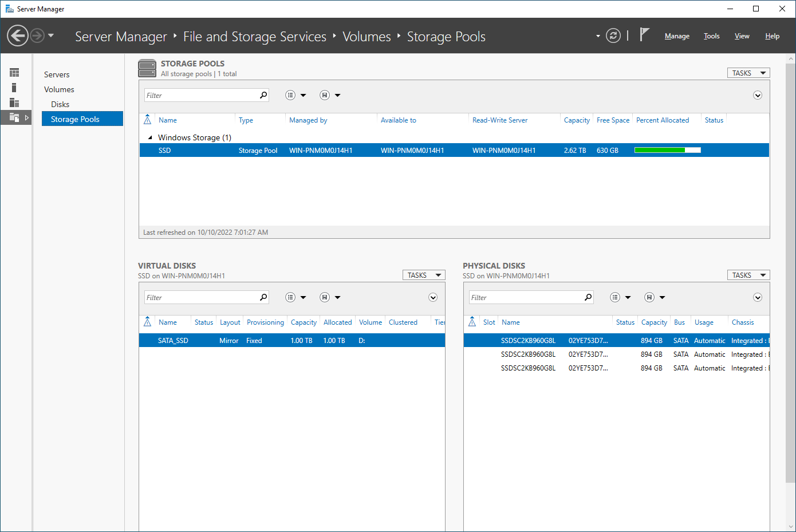Click the Storage Pools warning column icon
The image size is (796, 532).
[x=147, y=120]
